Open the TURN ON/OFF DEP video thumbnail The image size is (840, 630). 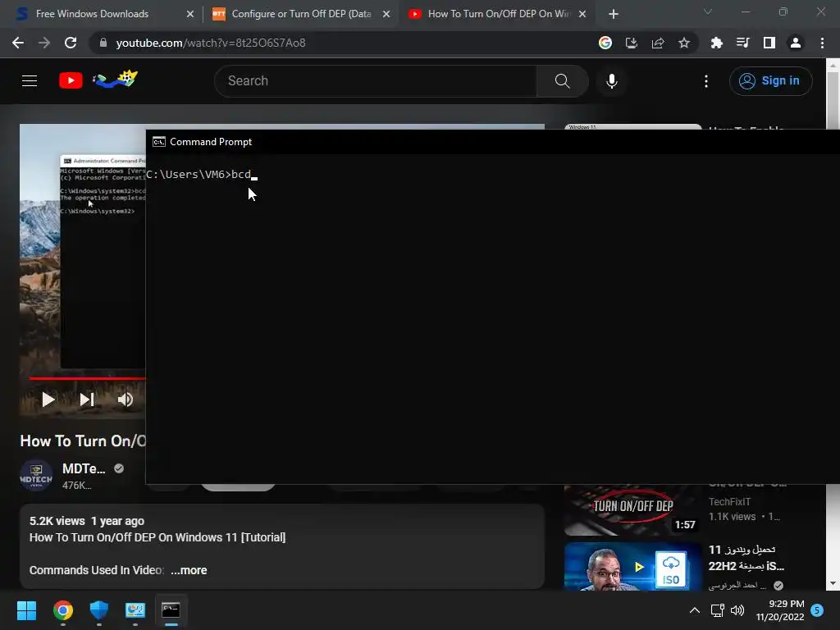(x=632, y=509)
